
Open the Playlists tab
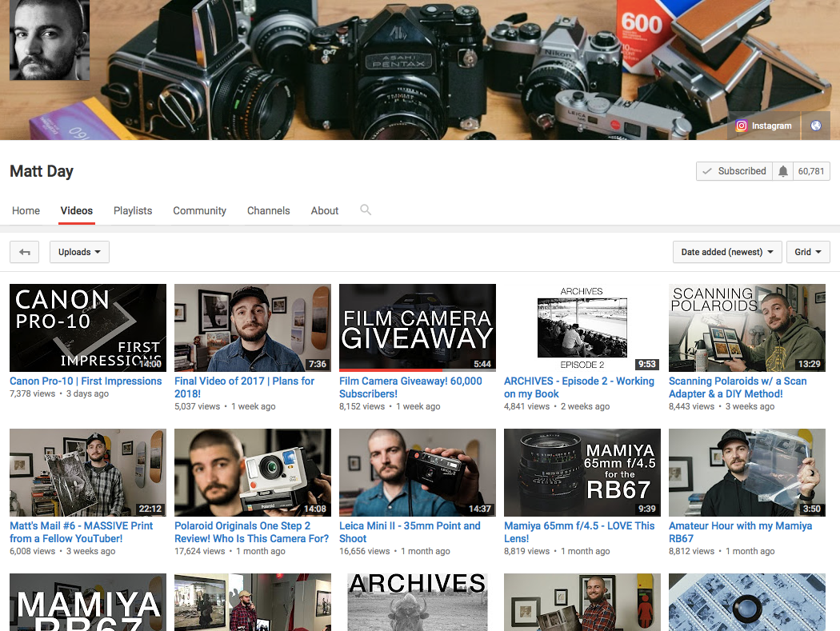click(133, 210)
